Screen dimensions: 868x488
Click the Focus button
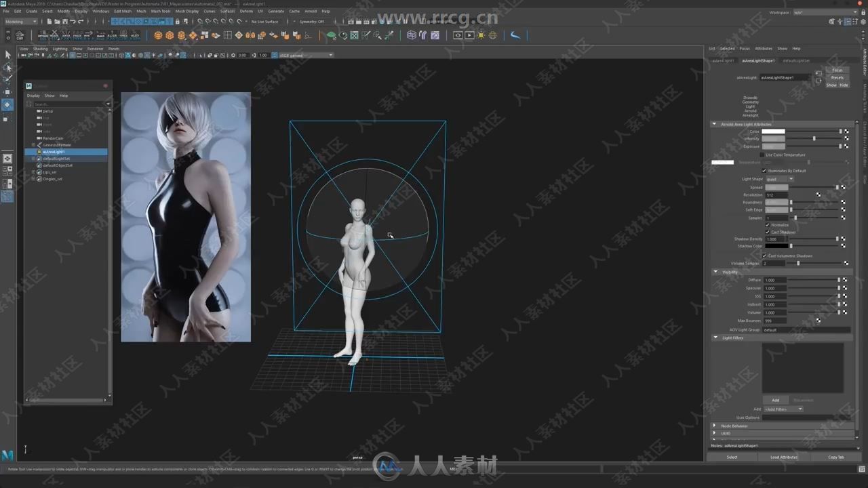pyautogui.click(x=837, y=70)
